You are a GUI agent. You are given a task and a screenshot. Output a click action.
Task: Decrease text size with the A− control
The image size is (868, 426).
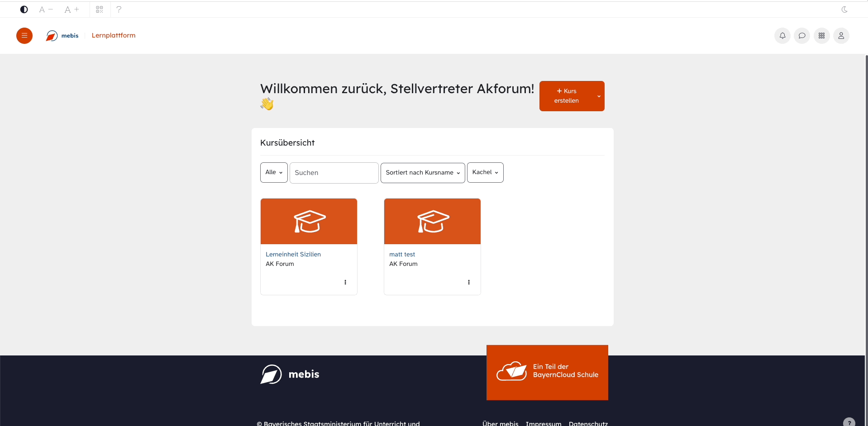pyautogui.click(x=45, y=9)
